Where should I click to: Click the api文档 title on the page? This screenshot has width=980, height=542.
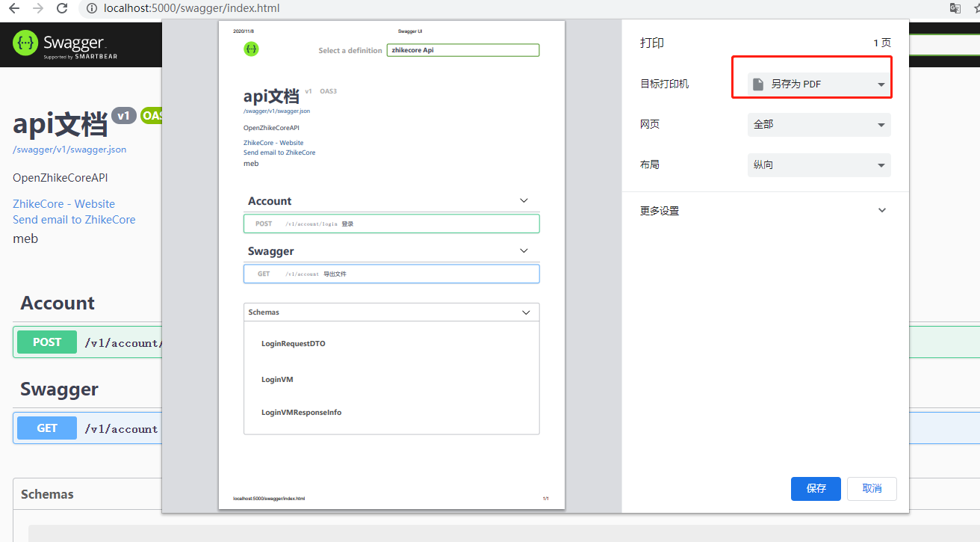coord(60,124)
